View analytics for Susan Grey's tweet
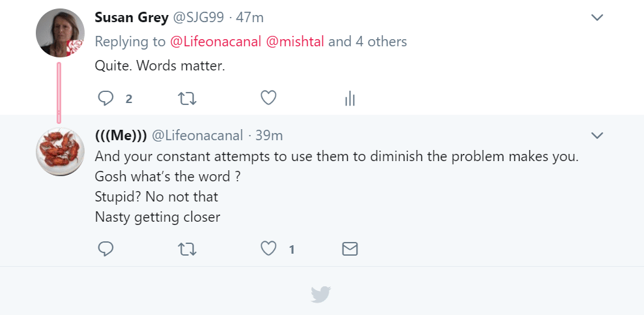 [x=350, y=98]
